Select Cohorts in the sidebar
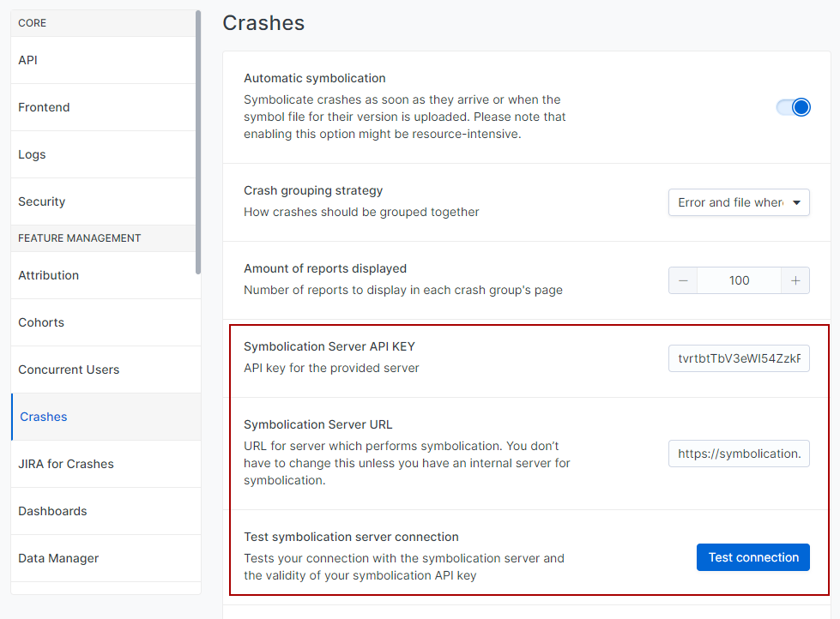Image resolution: width=840 pixels, height=619 pixels. 106,322
